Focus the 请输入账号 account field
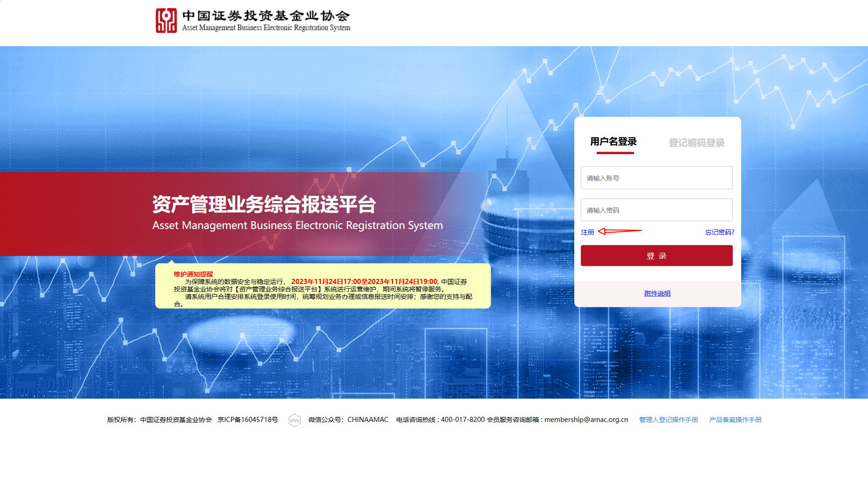Screen dimensions: 868x498 (656, 178)
